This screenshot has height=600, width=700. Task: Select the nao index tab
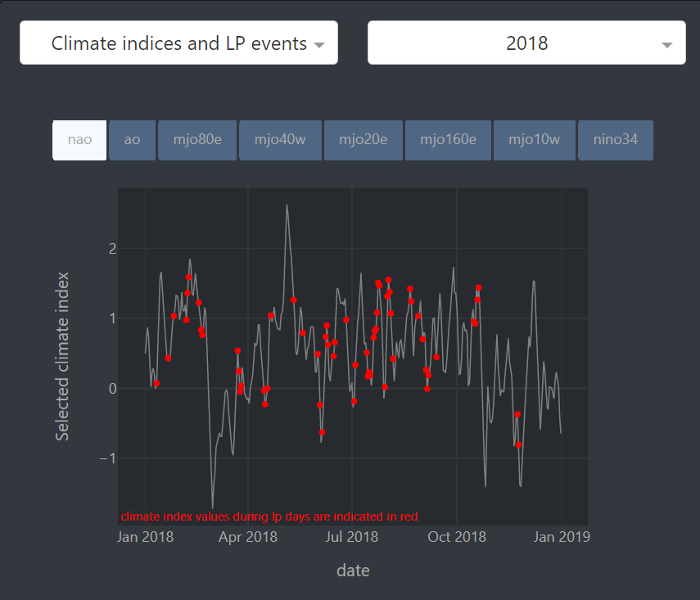pyautogui.click(x=79, y=140)
